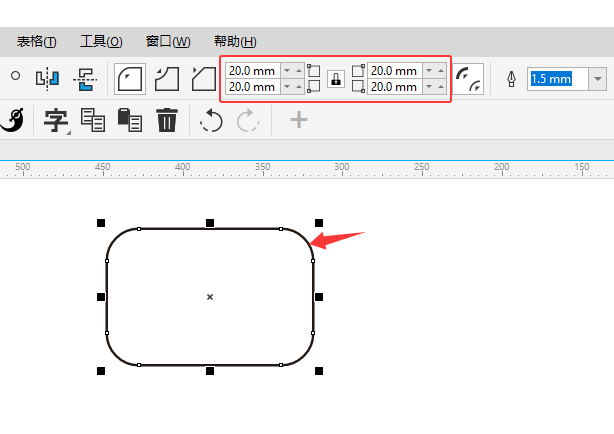Focus the 1.5 mm outline width field
This screenshot has width=614, height=434.
(557, 79)
